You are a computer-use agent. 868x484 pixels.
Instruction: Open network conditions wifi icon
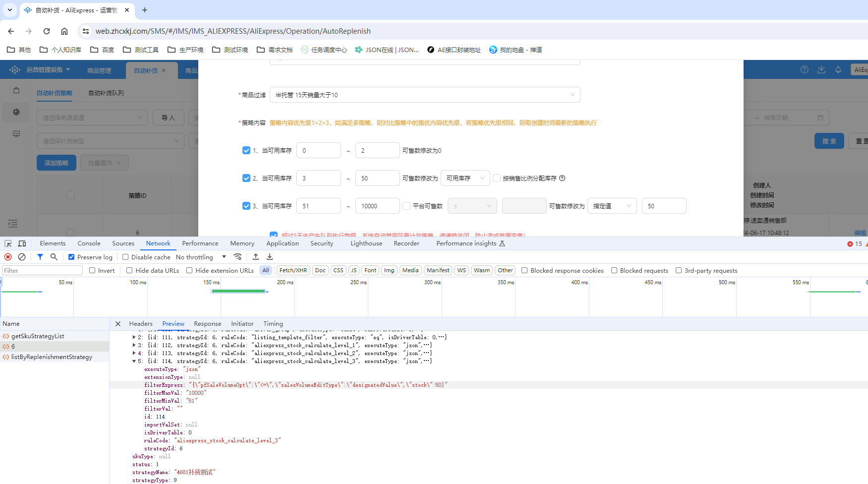tap(238, 257)
